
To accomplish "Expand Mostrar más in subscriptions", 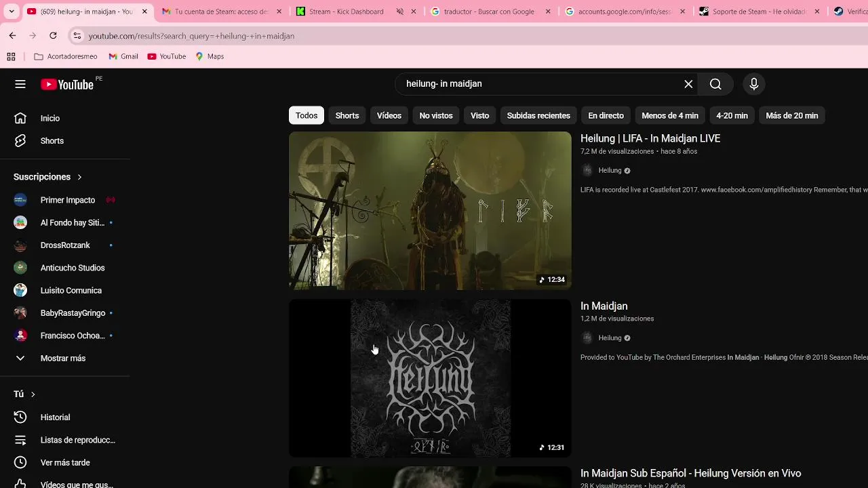I will 64,358.
